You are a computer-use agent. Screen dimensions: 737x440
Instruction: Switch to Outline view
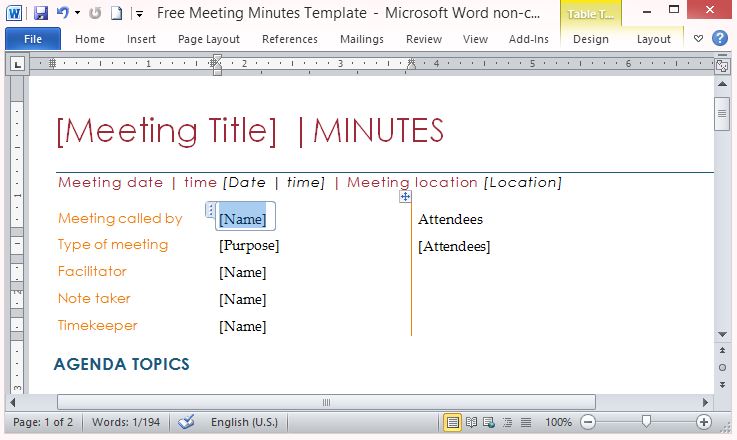click(507, 422)
